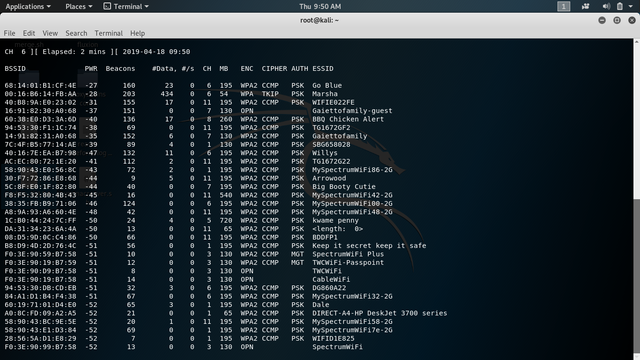The height and width of the screenshot is (360, 640).
Task: Click the 'Marsha' ESSID text
Action: pos(325,94)
